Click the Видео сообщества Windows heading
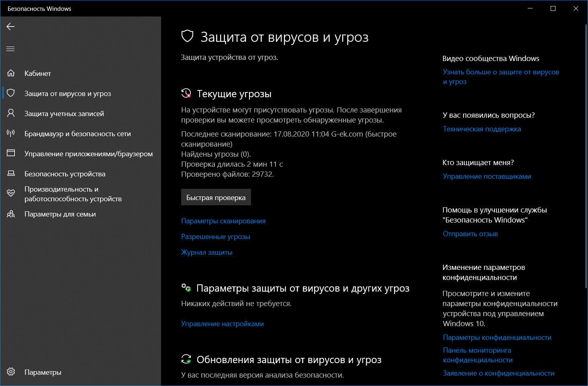The width and height of the screenshot is (588, 386). coord(491,59)
